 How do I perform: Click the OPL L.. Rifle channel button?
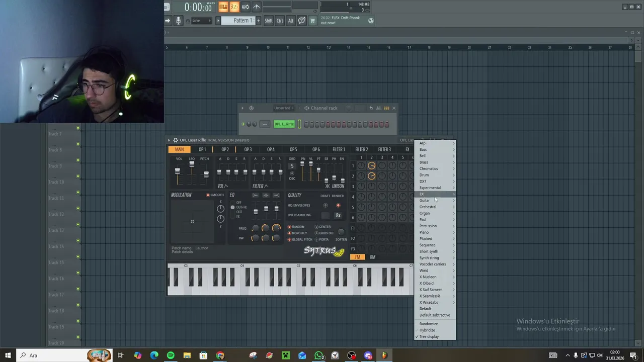(x=284, y=124)
